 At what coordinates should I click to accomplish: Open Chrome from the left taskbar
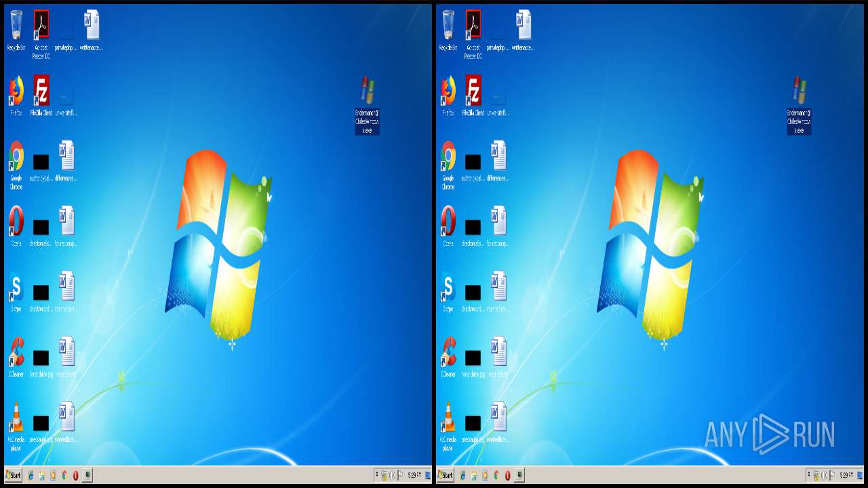[64, 475]
